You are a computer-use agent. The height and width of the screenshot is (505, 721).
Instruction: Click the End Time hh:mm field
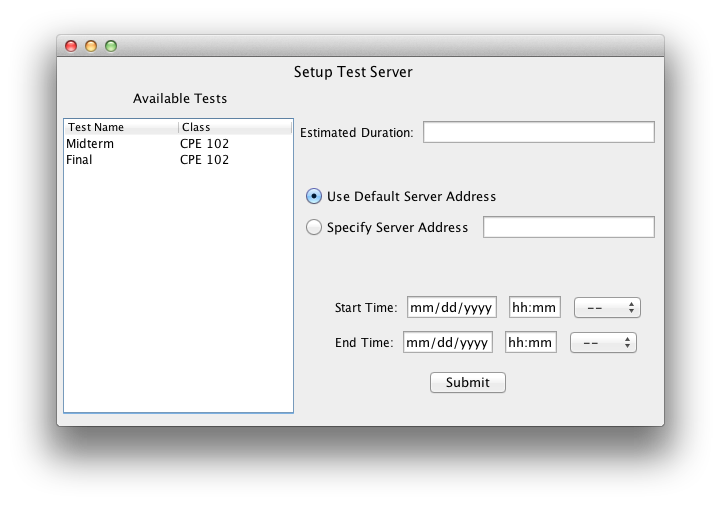tap(531, 343)
